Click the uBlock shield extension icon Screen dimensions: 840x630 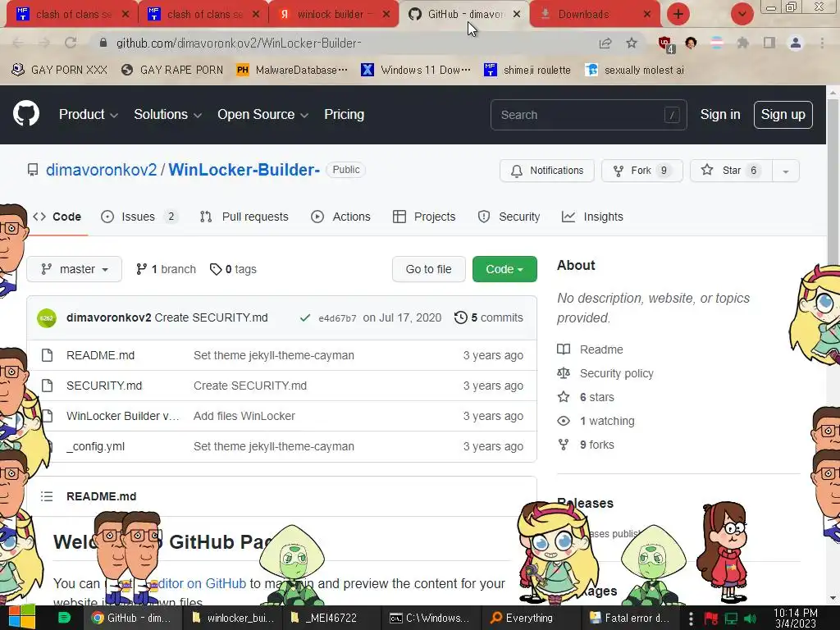(x=665, y=43)
